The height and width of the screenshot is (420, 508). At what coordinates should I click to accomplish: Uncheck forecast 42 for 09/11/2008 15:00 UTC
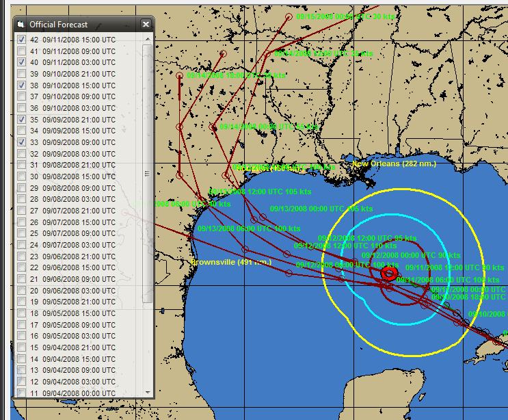[x=22, y=40]
